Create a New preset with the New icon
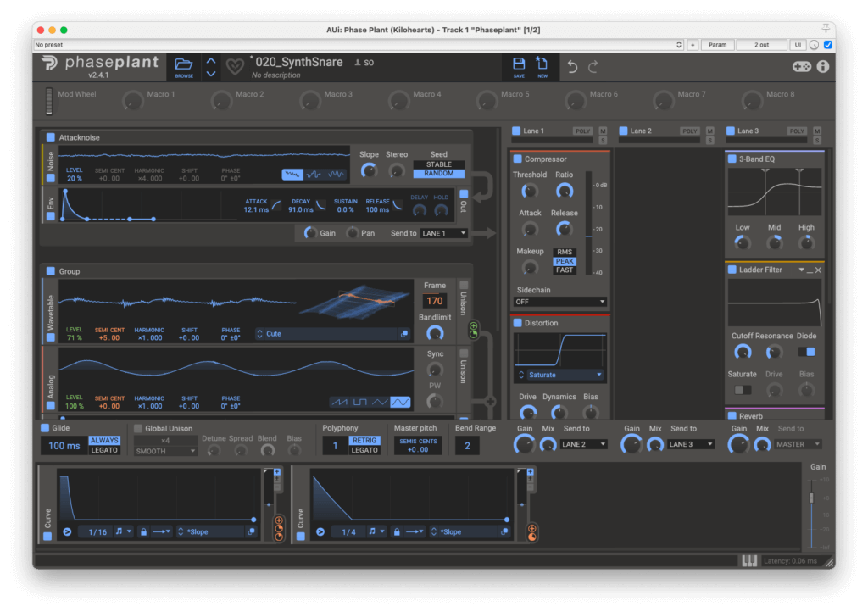This screenshot has width=868, height=612. (x=542, y=67)
